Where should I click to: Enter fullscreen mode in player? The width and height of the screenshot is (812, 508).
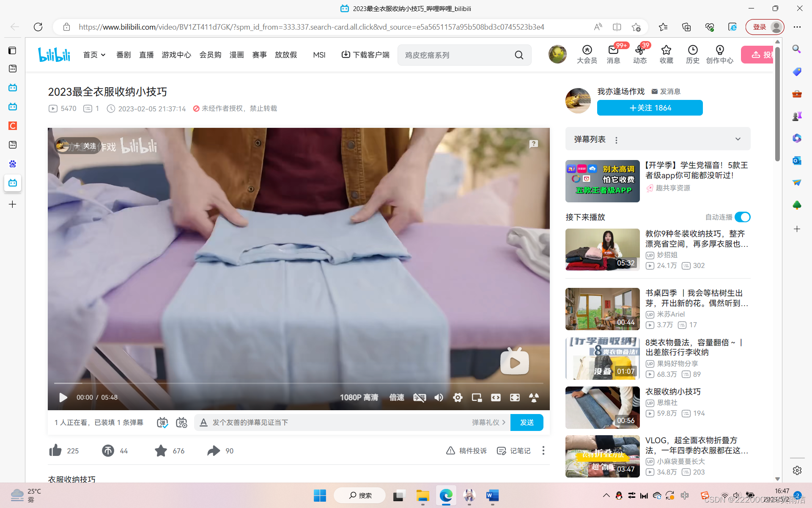[x=515, y=398]
